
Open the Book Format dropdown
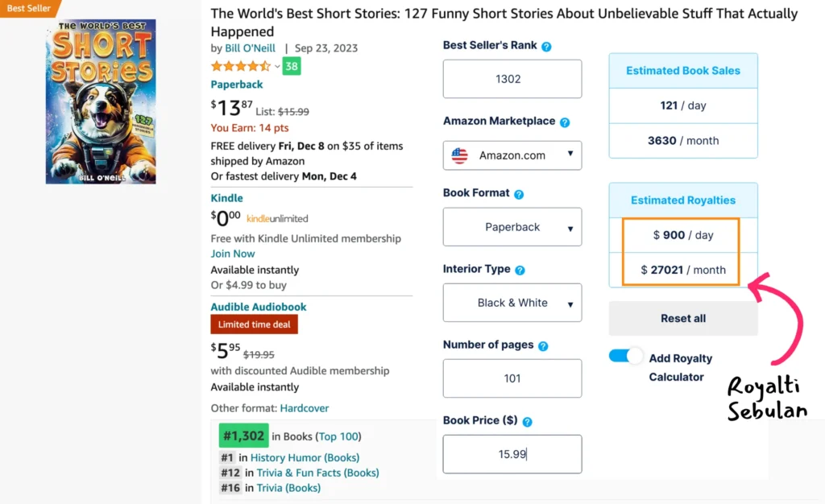tap(512, 227)
